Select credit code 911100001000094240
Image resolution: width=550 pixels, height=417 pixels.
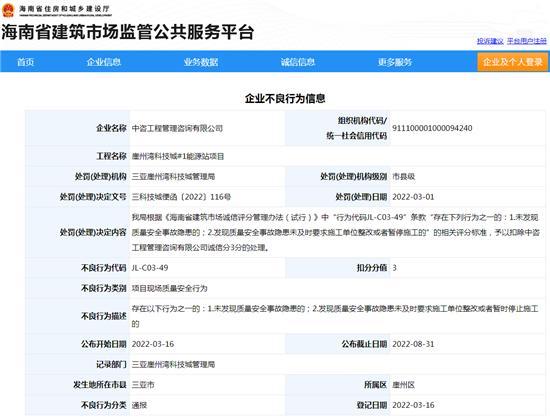pyautogui.click(x=432, y=128)
